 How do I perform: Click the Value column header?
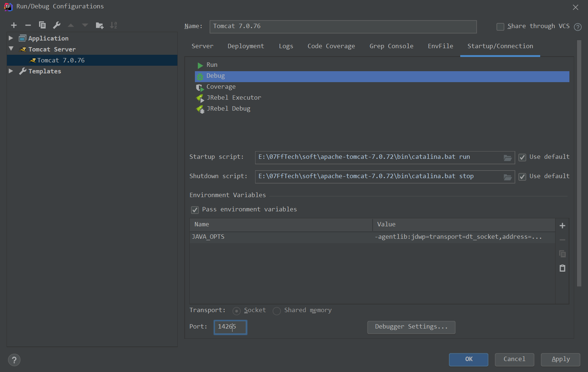click(464, 225)
